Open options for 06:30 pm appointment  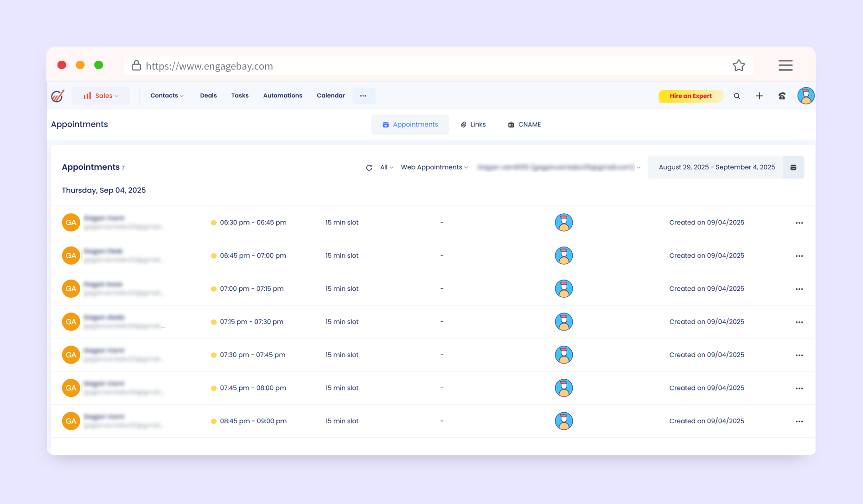click(799, 223)
